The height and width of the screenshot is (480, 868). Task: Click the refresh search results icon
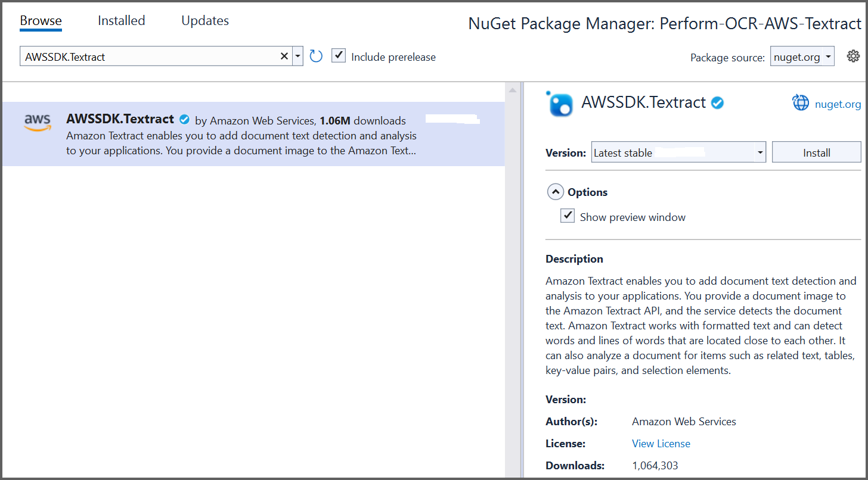pyautogui.click(x=316, y=55)
